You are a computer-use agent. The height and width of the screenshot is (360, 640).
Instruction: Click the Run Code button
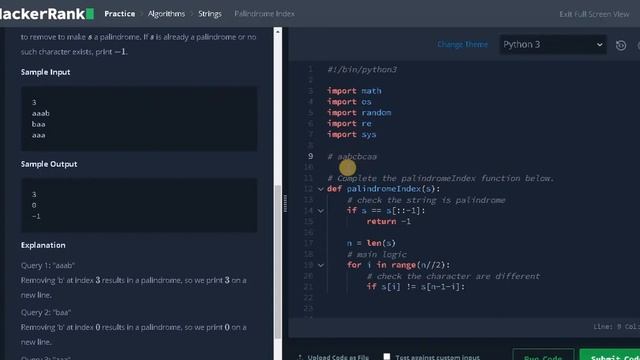(x=543, y=355)
